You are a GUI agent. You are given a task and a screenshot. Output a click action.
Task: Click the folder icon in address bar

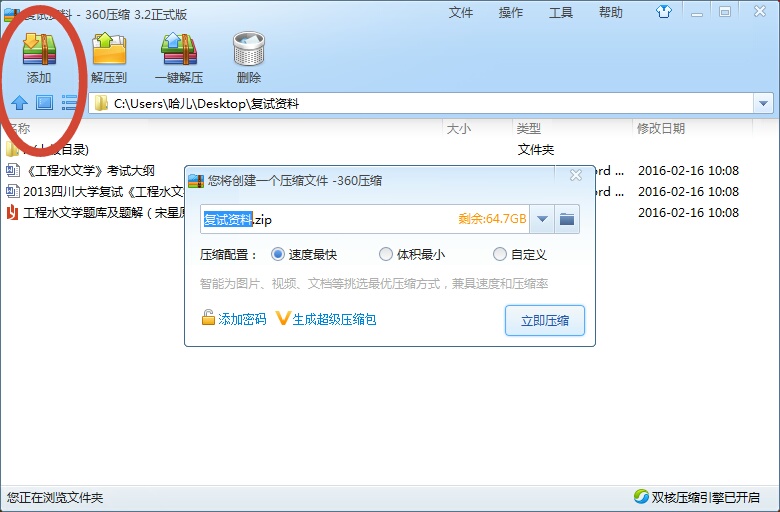(101, 103)
